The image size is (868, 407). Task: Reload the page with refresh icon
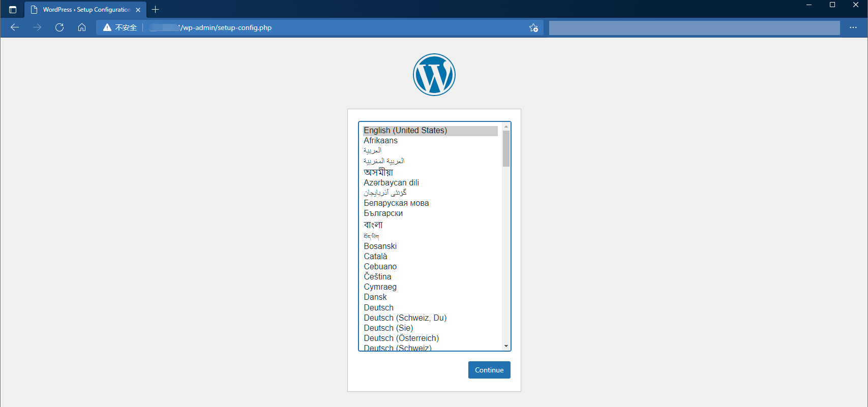(x=59, y=27)
